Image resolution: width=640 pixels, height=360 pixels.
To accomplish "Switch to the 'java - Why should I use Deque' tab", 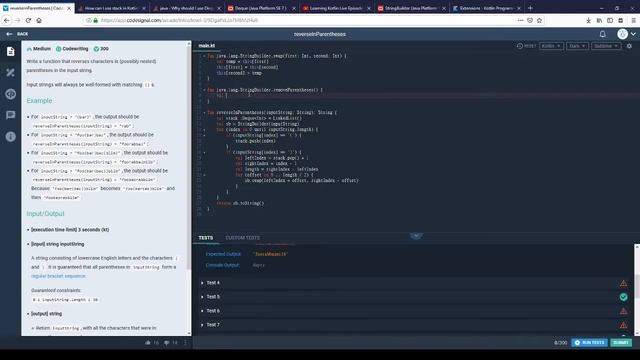I will pyautogui.click(x=187, y=8).
